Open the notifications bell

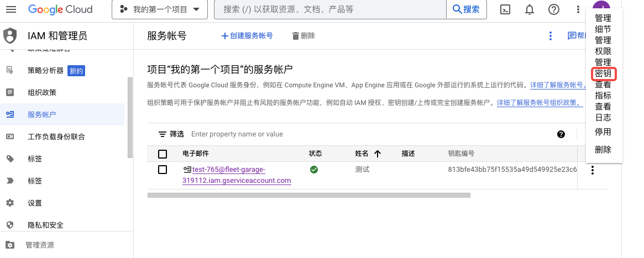coord(529,9)
